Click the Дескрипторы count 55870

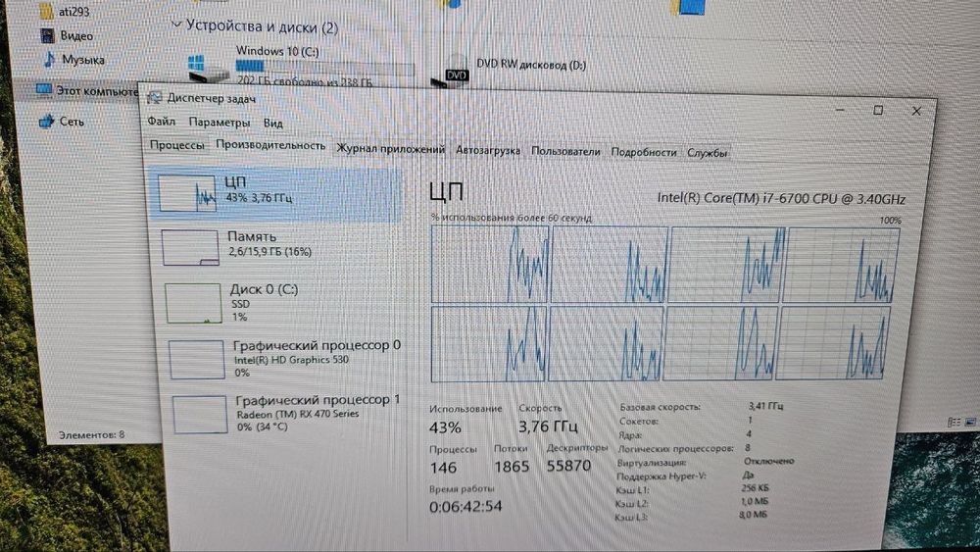click(568, 466)
